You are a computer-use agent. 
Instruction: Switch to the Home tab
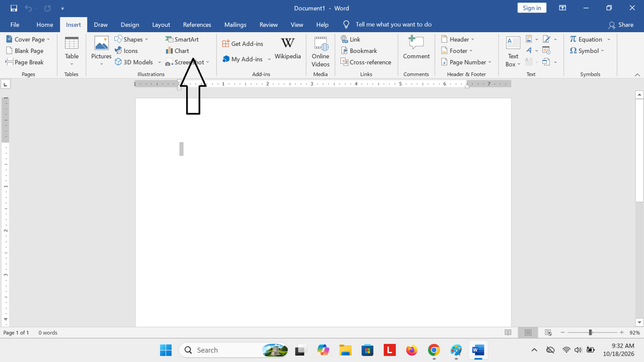pyautogui.click(x=45, y=25)
